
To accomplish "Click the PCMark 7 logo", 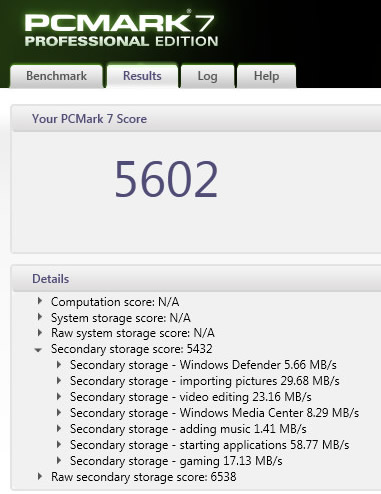I will (121, 28).
